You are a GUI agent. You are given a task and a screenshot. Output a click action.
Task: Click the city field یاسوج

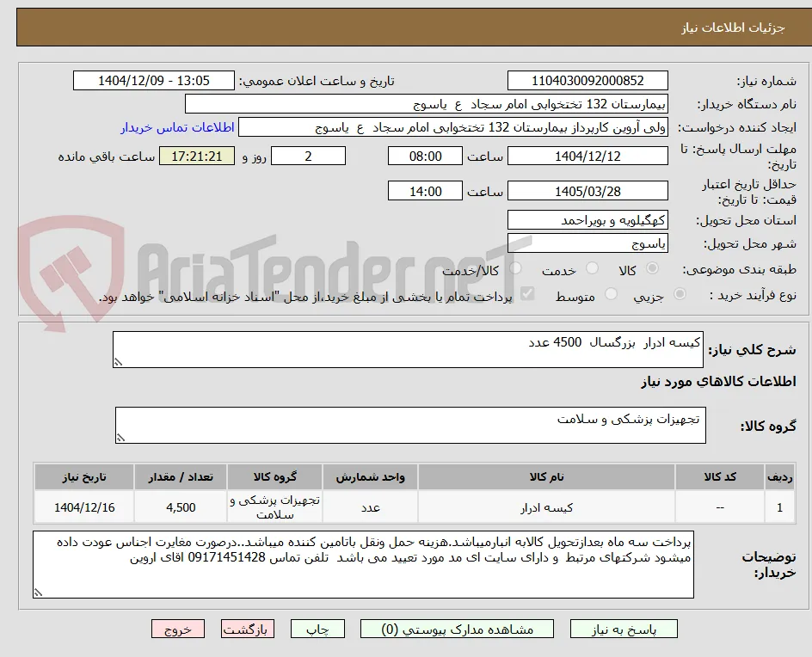587,243
